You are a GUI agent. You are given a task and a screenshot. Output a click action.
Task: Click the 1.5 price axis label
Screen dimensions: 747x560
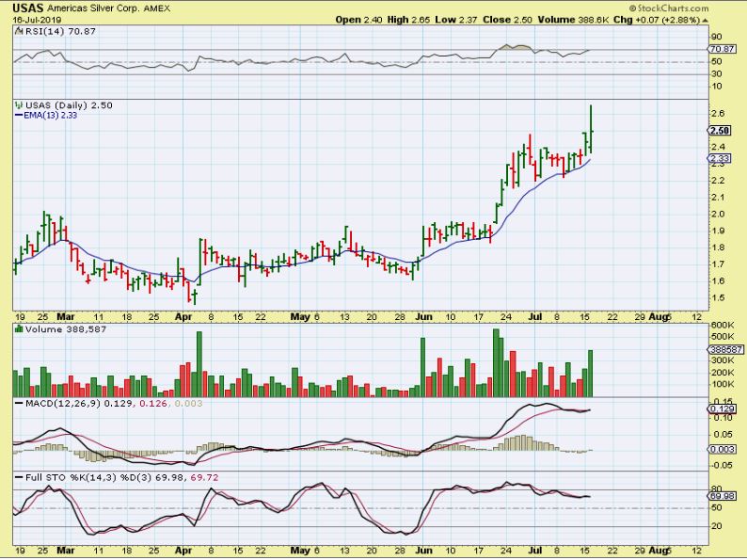pos(719,297)
